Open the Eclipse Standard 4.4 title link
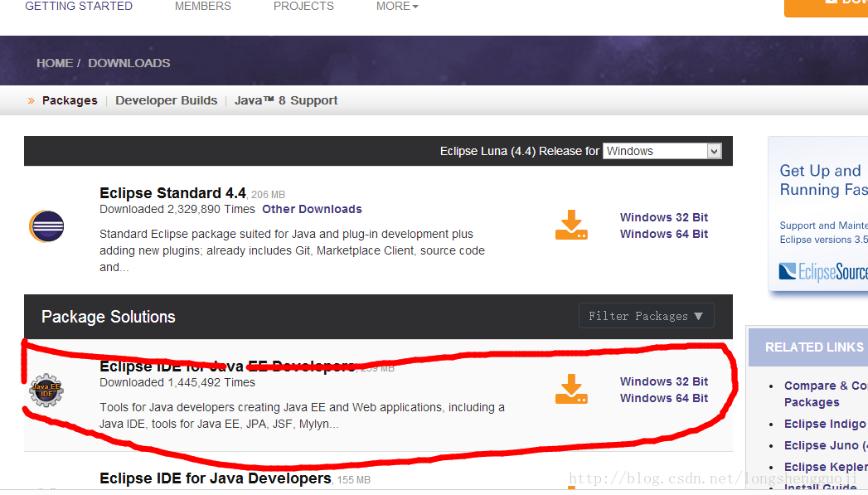This screenshot has height=495, width=868. pyautogui.click(x=172, y=193)
